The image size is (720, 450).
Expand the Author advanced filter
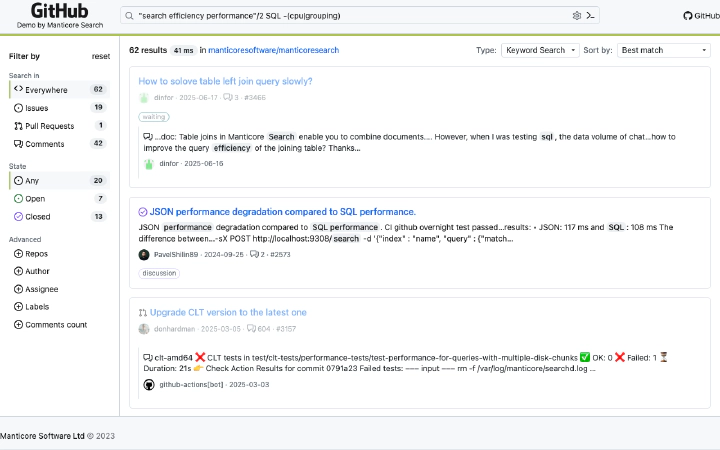[32, 271]
